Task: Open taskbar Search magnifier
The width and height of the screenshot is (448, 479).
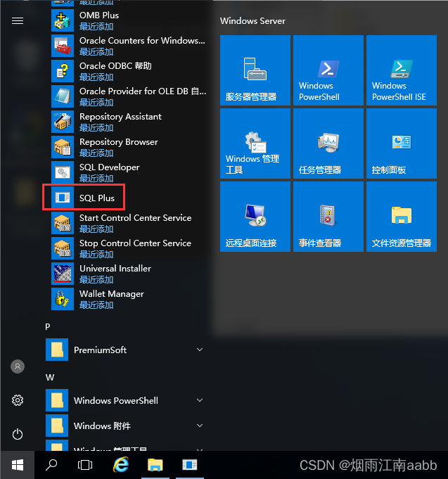Action: (51, 465)
